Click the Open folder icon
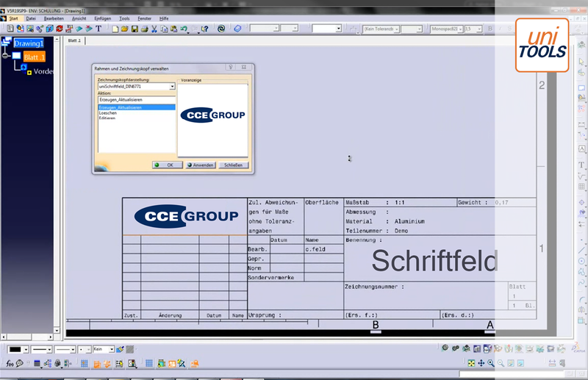 click(125, 29)
